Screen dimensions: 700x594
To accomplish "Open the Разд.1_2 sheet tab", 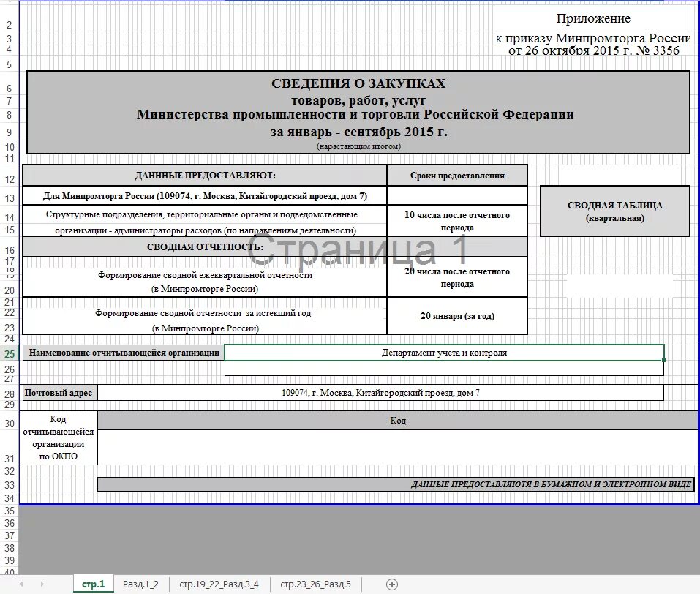I will [x=140, y=584].
